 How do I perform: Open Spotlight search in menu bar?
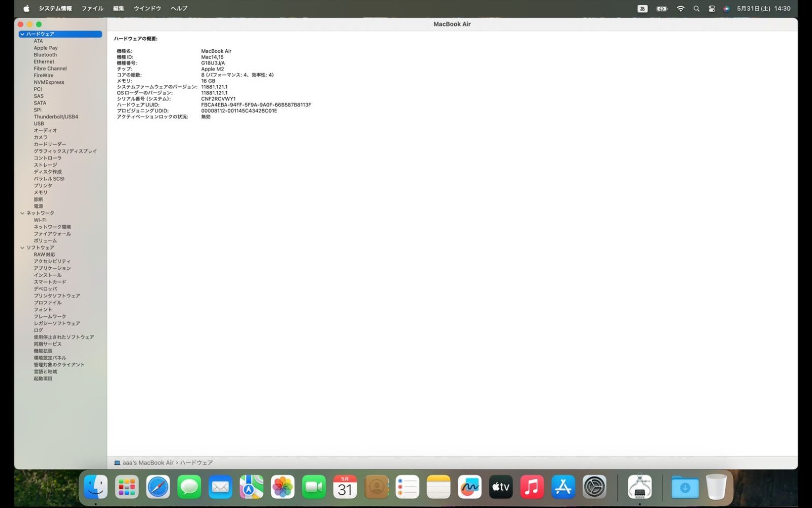point(696,8)
